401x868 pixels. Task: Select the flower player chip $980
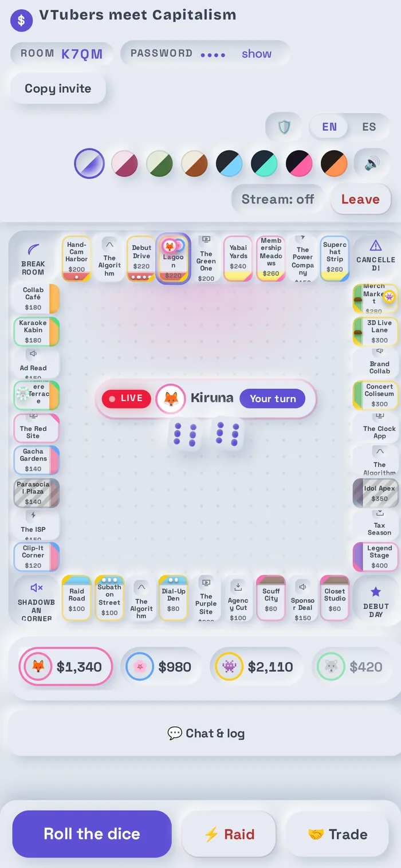point(161,667)
